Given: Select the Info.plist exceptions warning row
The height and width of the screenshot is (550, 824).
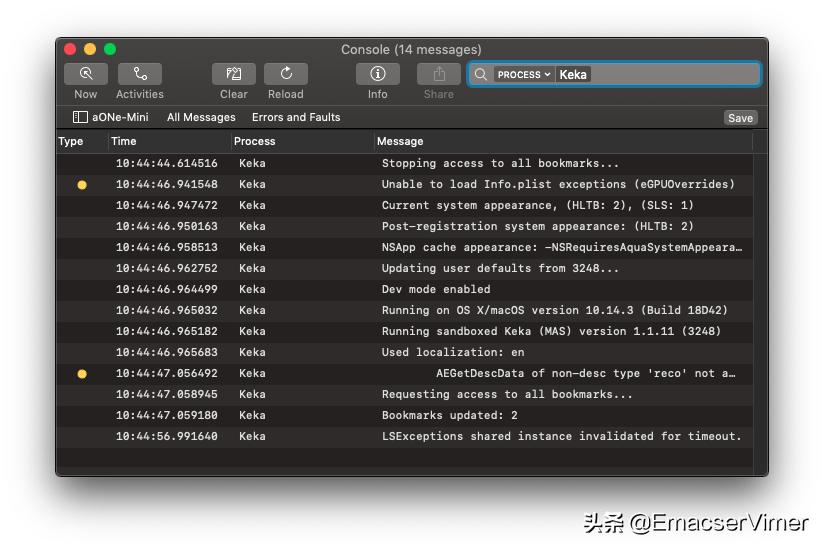Looking at the screenshot, I should [x=558, y=184].
